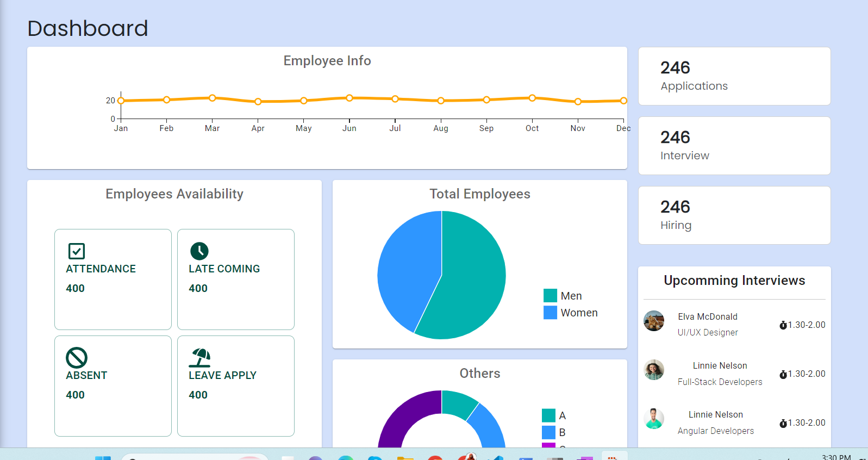Viewport: 868px width, 460px height.
Task: Click the Apr data point on the line chart
Action: point(258,102)
